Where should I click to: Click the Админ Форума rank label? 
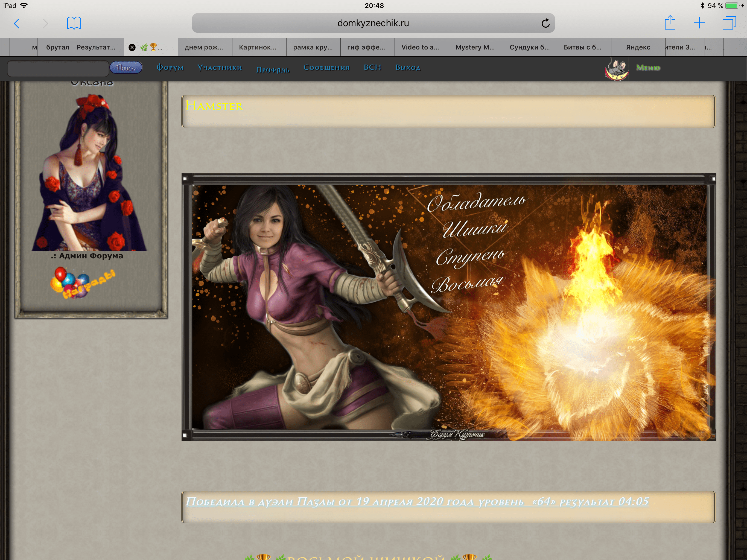pos(87,256)
